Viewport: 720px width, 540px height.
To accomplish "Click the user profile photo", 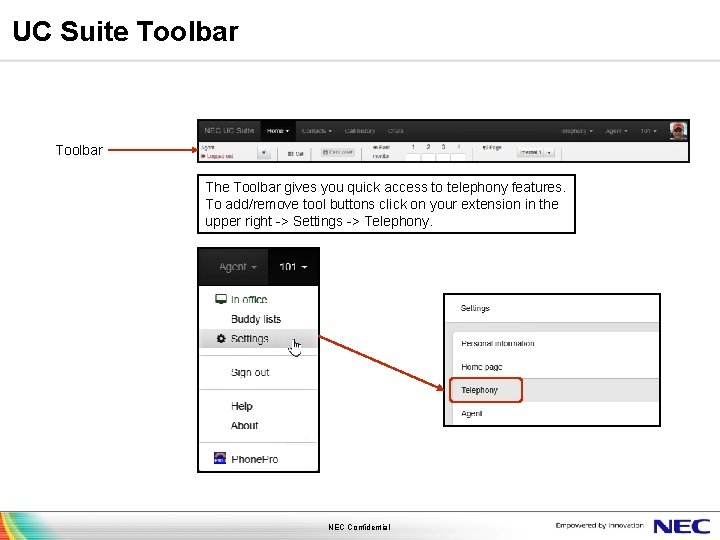I will click(678, 131).
